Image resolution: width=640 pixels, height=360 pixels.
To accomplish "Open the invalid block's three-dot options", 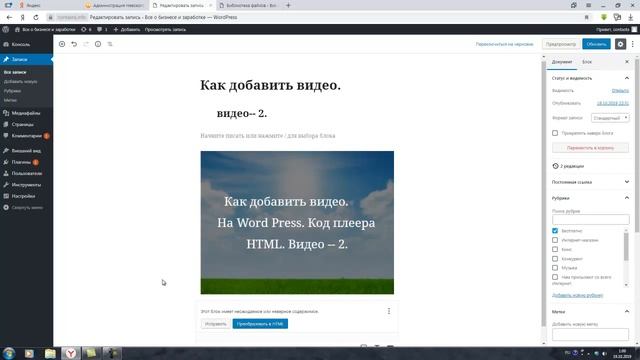I will [x=389, y=311].
